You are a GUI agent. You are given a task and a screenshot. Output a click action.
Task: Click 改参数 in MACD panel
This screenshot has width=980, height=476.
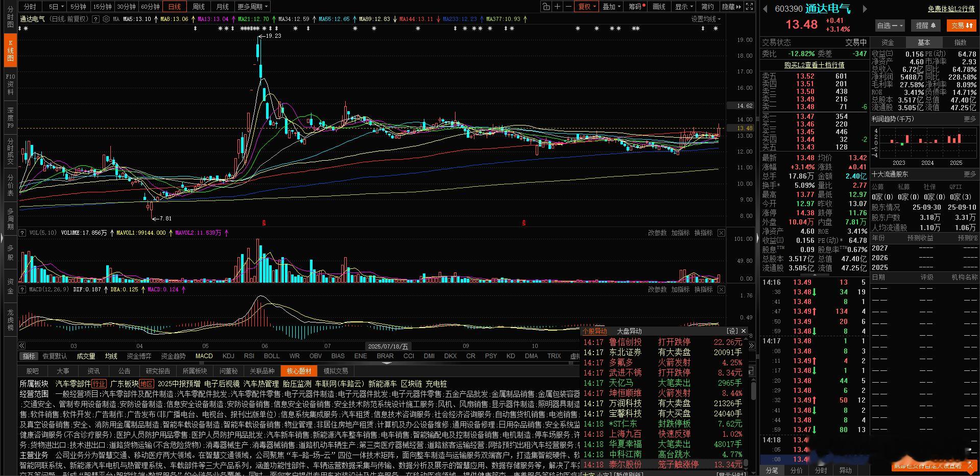[x=657, y=289]
